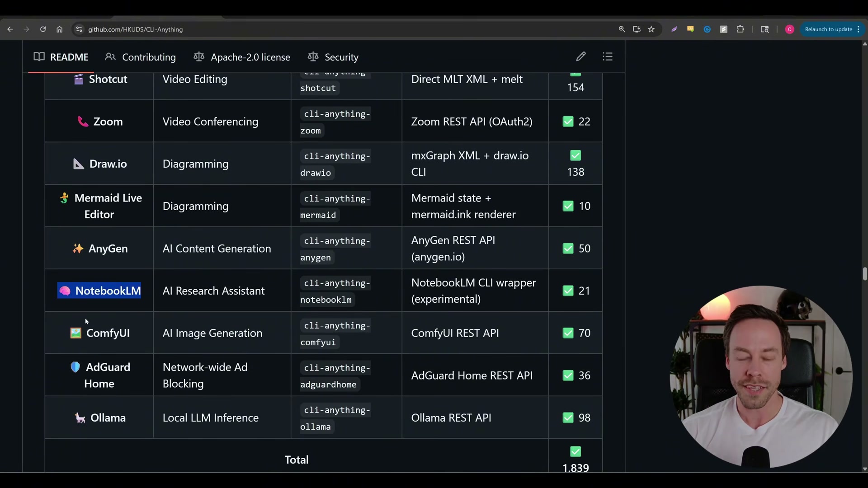
Task: Open the CSS extension icon
Action: point(690,29)
